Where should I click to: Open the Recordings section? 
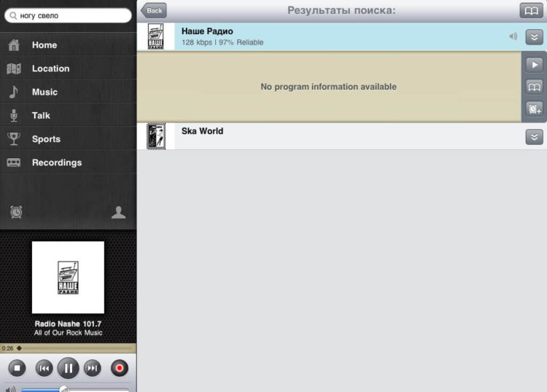68,162
